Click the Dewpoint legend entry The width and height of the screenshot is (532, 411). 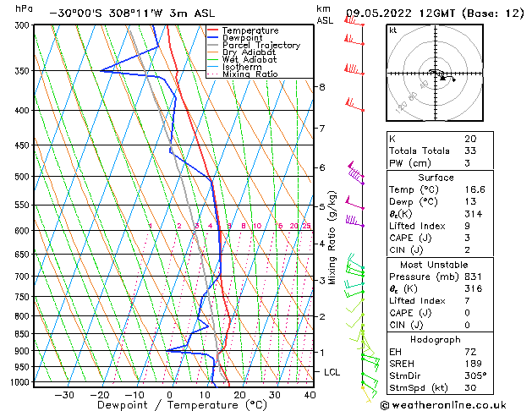pyautogui.click(x=235, y=38)
